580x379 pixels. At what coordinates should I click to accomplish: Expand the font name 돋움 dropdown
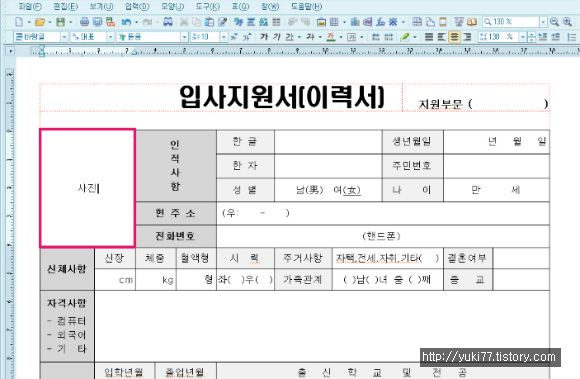[x=184, y=37]
